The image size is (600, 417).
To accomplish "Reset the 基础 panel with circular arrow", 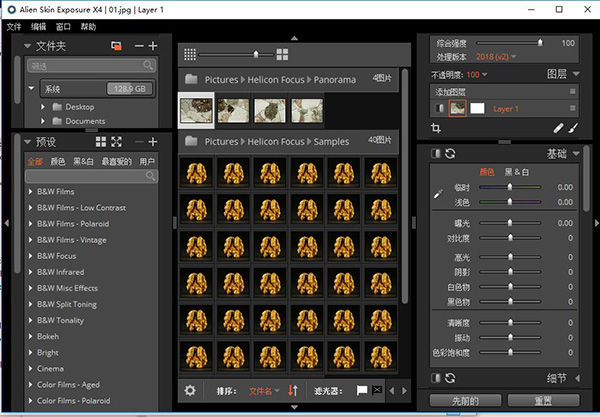I will pos(451,154).
